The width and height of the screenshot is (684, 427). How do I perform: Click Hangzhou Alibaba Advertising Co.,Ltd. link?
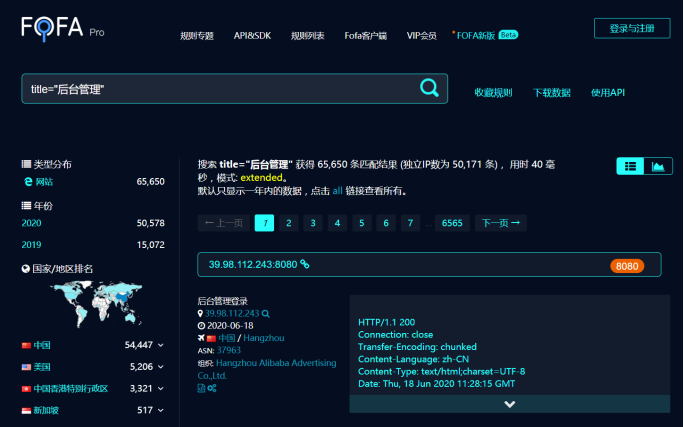(267, 369)
